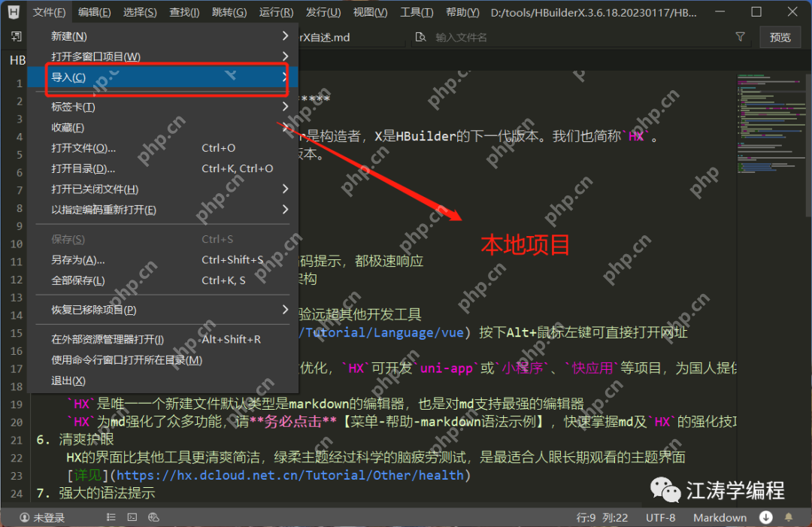Screen dimensions: 812x527
Task: Open the 工具(T) menu
Action: coord(416,12)
